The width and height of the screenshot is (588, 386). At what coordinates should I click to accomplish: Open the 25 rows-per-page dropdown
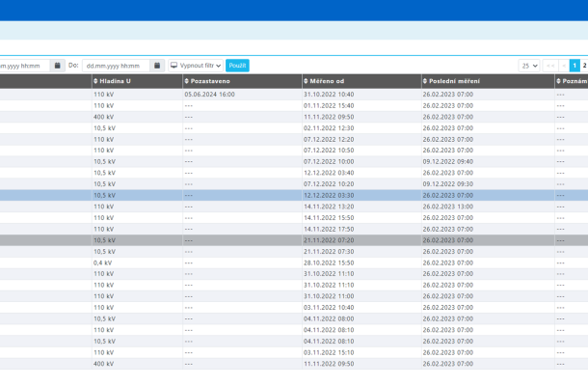click(529, 66)
